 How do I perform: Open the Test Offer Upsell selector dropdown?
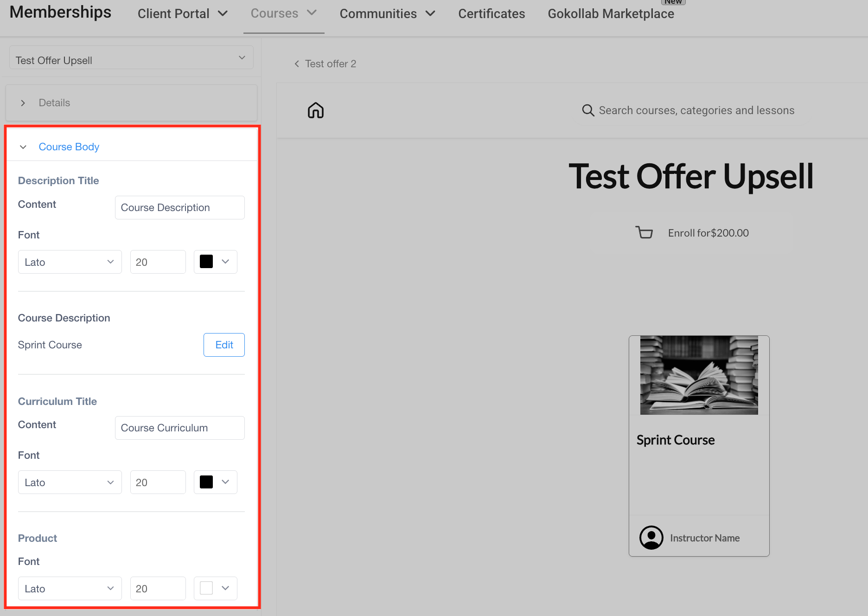(131, 58)
